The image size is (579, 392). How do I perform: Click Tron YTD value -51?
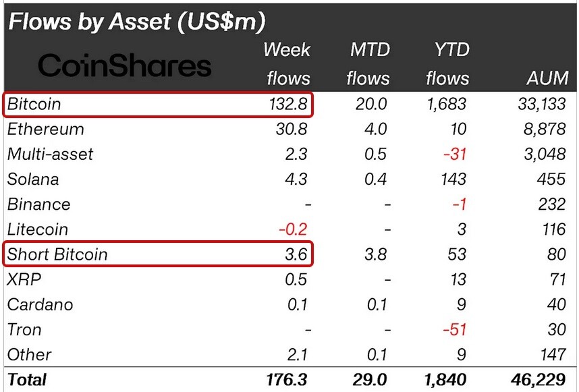455,329
